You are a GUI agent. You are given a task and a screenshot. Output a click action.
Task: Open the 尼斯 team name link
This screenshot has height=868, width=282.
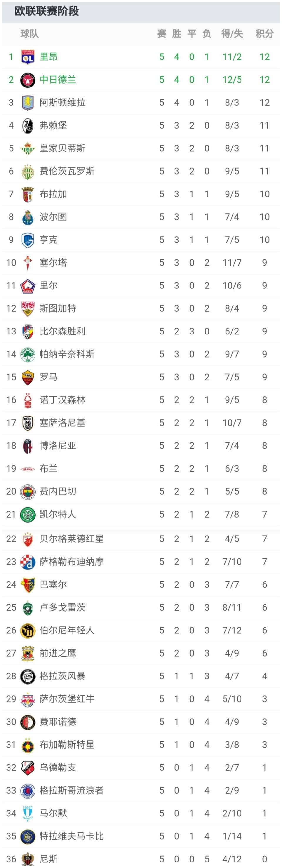(x=48, y=859)
